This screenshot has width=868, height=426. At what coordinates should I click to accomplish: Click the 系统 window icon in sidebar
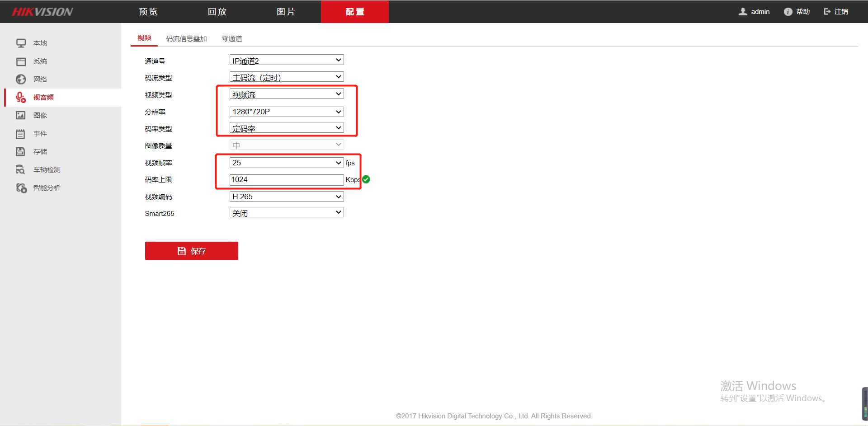click(21, 61)
